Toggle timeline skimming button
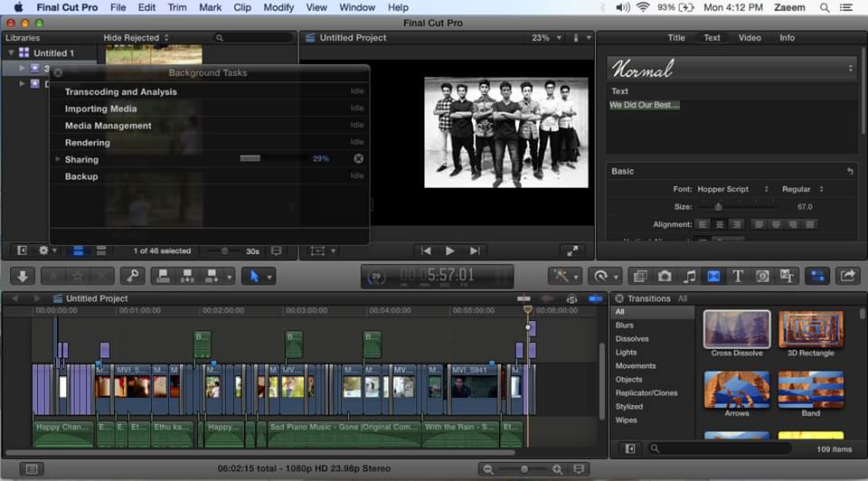The image size is (868, 481). coord(524,299)
